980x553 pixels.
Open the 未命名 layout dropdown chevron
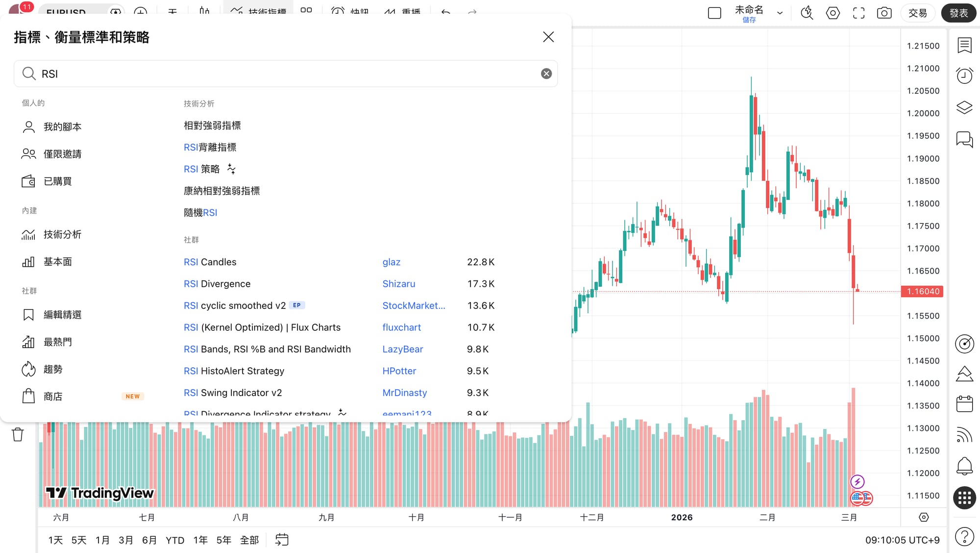pyautogui.click(x=780, y=13)
